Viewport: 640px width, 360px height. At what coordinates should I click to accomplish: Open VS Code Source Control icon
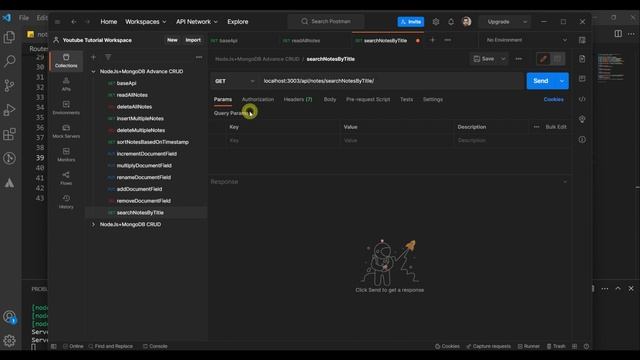(x=9, y=85)
